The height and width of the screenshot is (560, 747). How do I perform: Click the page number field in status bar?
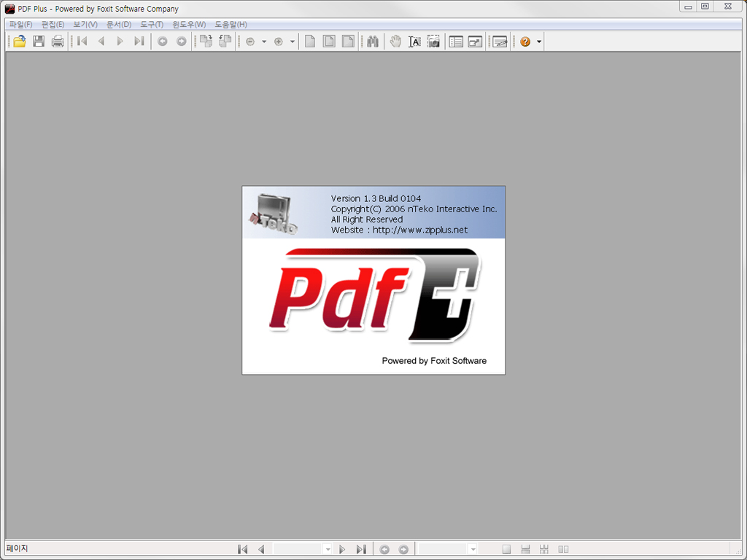298,549
